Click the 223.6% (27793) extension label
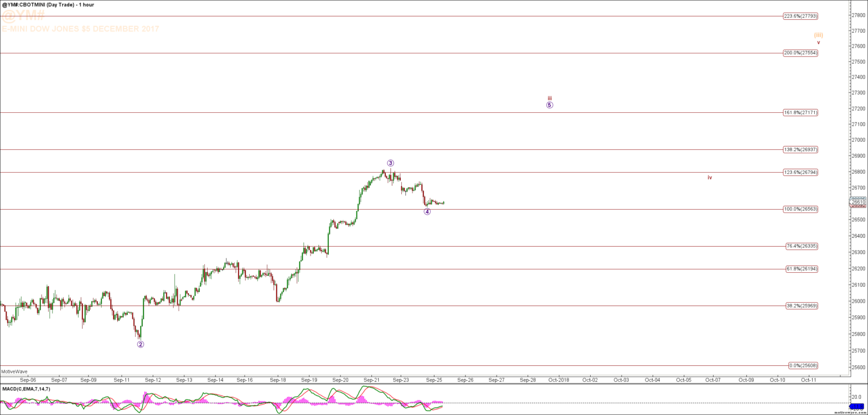 click(x=800, y=16)
